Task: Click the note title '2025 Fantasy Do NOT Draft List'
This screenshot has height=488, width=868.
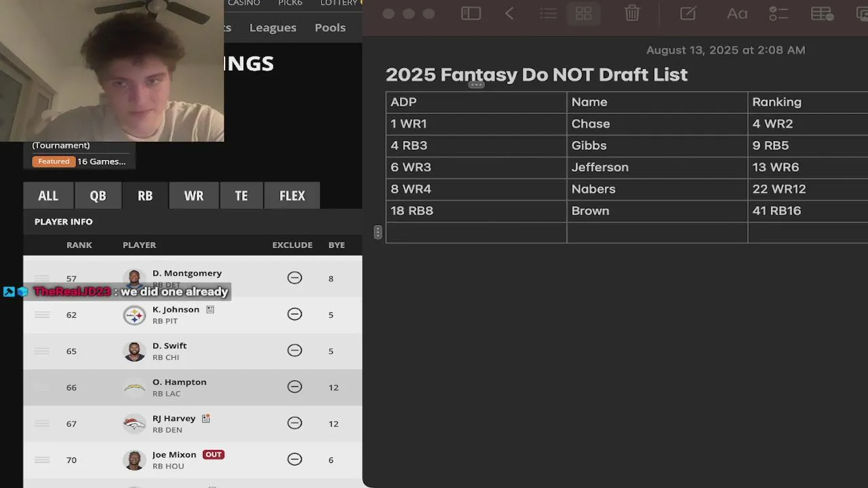Action: click(x=536, y=75)
